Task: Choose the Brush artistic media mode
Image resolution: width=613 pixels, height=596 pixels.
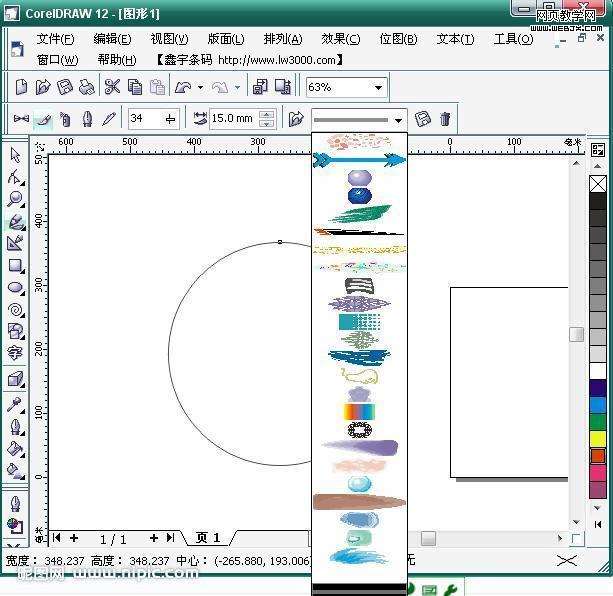Action: pyautogui.click(x=43, y=118)
